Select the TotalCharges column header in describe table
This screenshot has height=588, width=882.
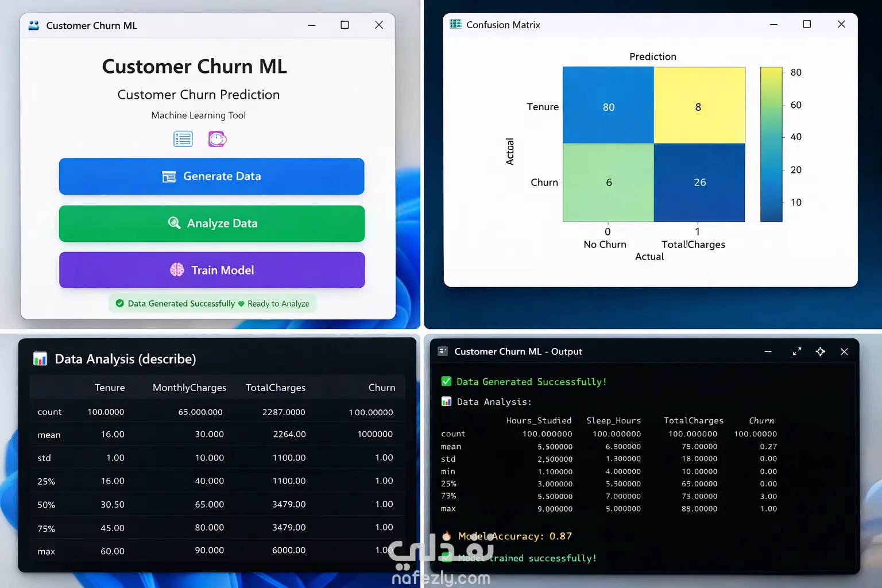click(276, 388)
